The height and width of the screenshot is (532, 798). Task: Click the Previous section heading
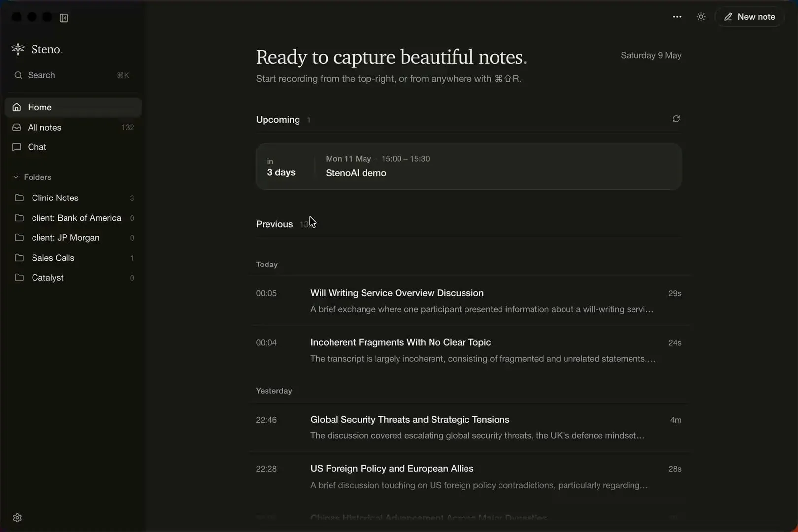tap(274, 224)
